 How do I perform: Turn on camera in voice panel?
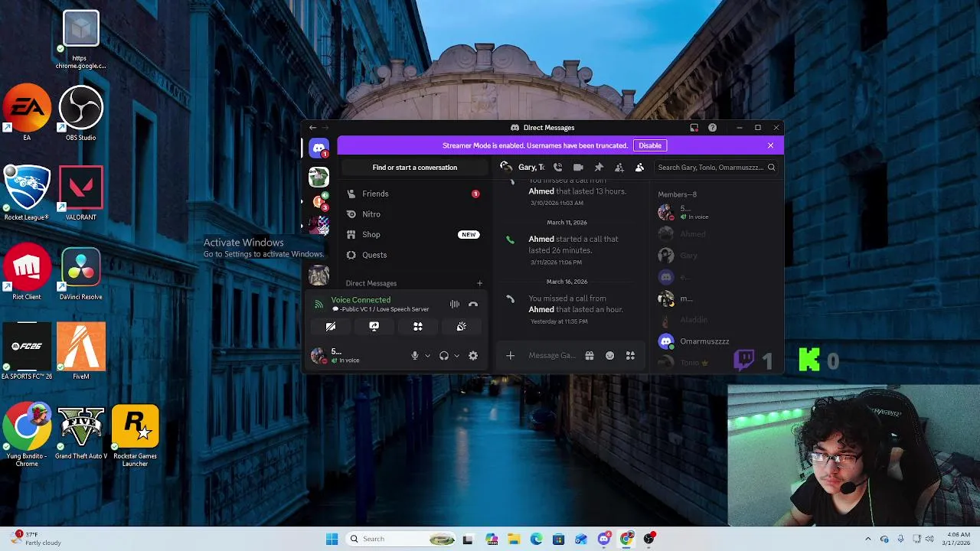pos(331,326)
